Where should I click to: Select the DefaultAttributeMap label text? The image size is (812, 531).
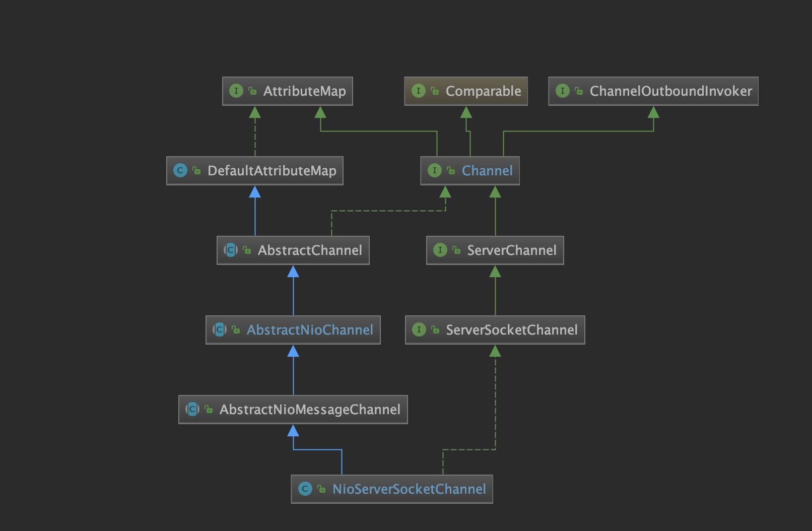tap(272, 171)
